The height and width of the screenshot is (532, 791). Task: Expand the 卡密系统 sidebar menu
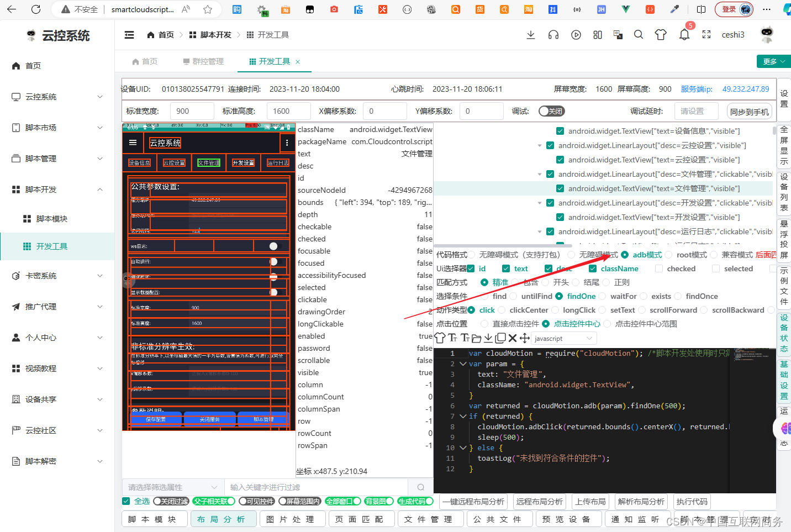[57, 276]
